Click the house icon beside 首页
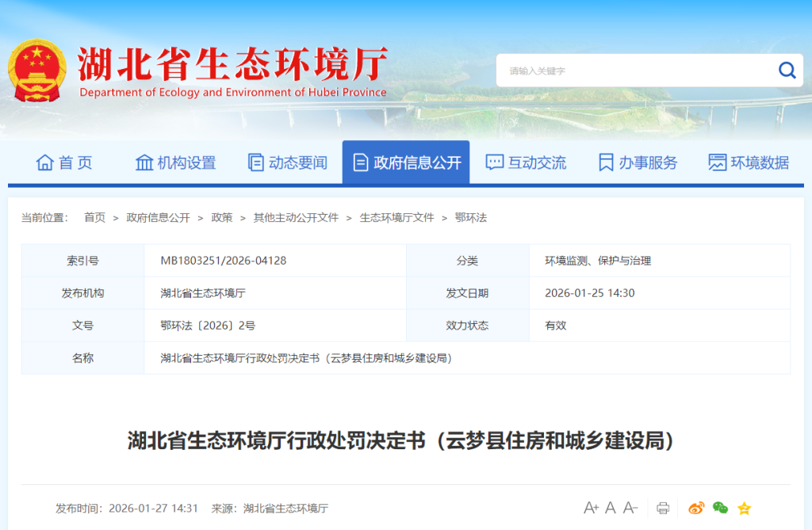Viewport: 812px width, 530px height. [x=45, y=162]
